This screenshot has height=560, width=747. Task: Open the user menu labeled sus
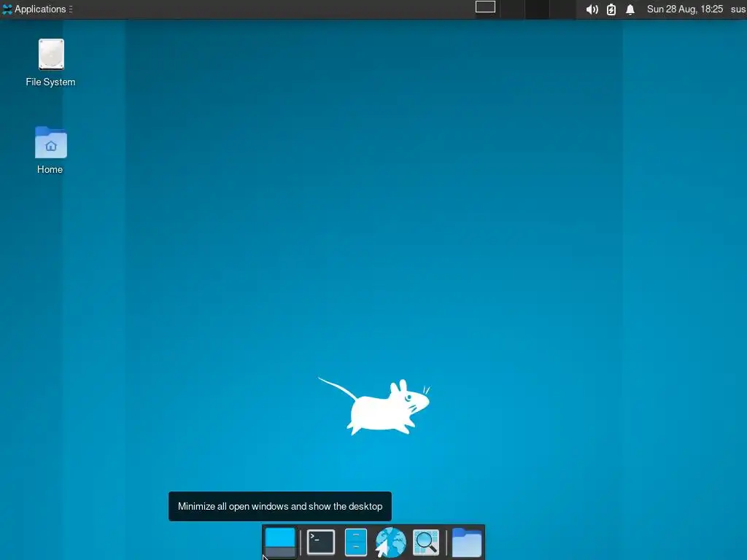tap(738, 9)
